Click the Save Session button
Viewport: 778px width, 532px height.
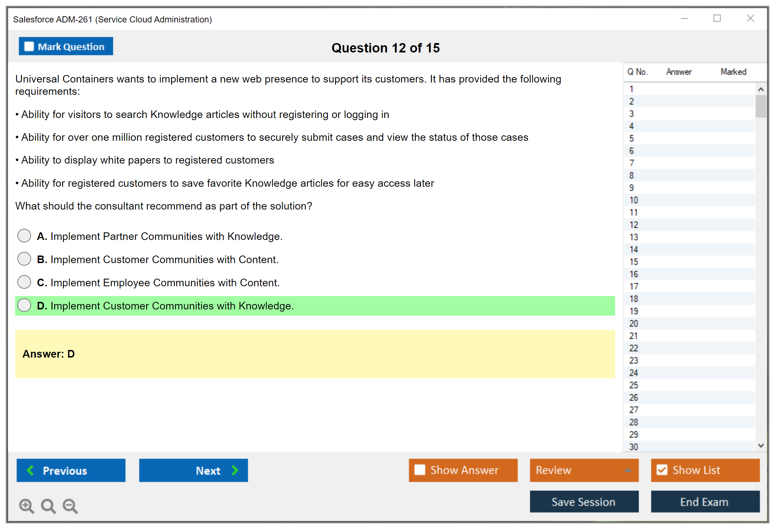(584, 502)
